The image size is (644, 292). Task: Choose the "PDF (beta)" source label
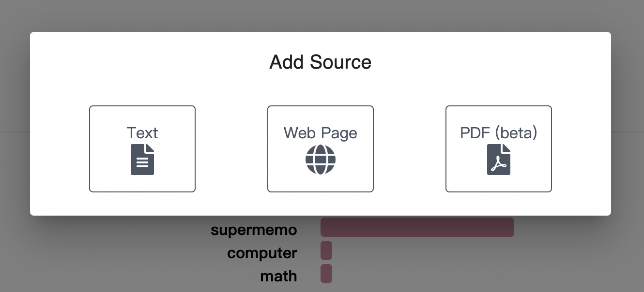[499, 133]
